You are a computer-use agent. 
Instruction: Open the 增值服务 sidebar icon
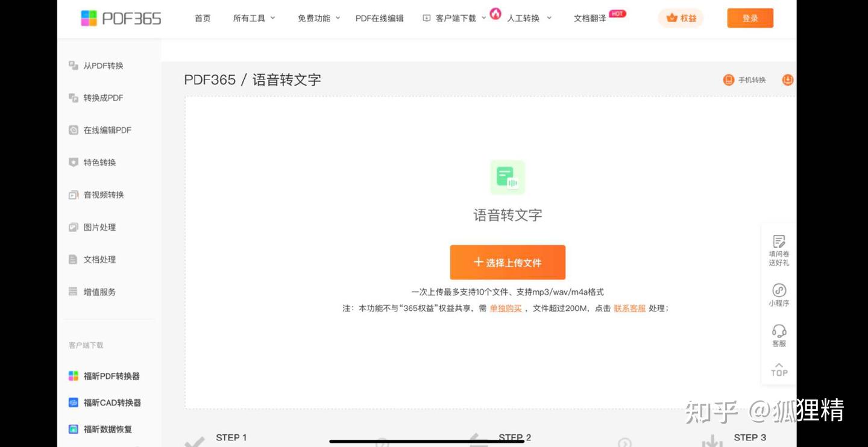pyautogui.click(x=74, y=292)
